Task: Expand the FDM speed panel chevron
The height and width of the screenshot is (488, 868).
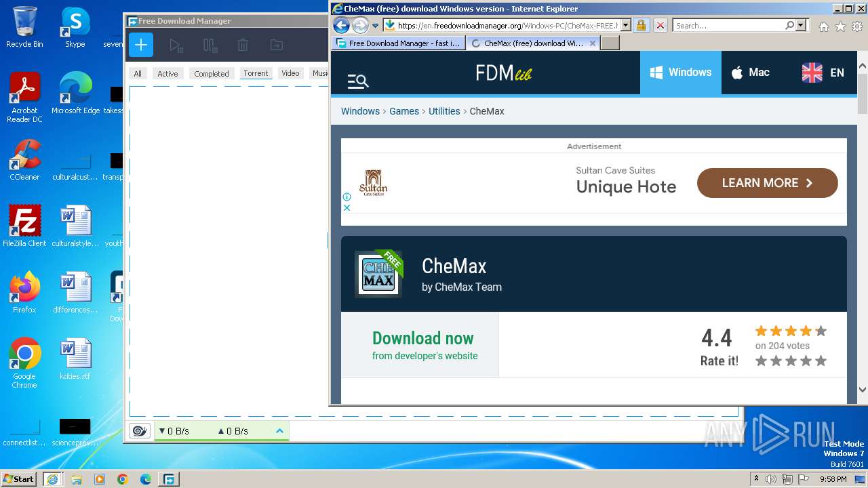Action: (279, 431)
